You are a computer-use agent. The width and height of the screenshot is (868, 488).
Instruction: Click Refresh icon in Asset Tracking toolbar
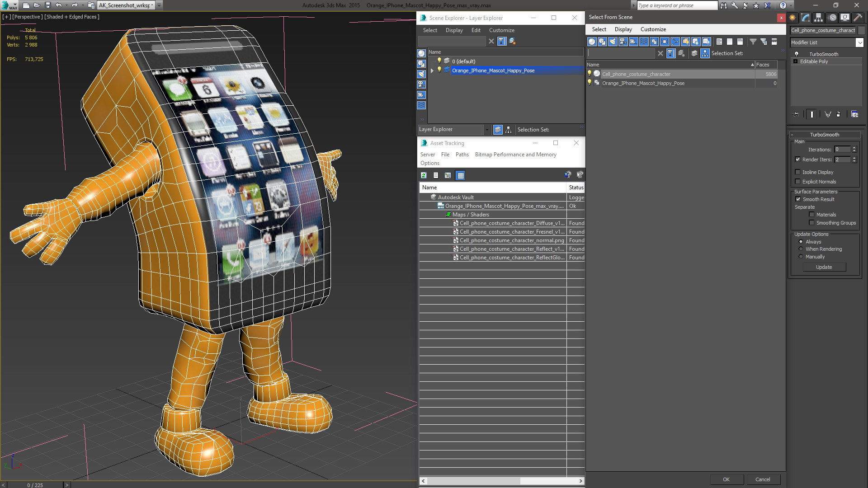(x=424, y=175)
